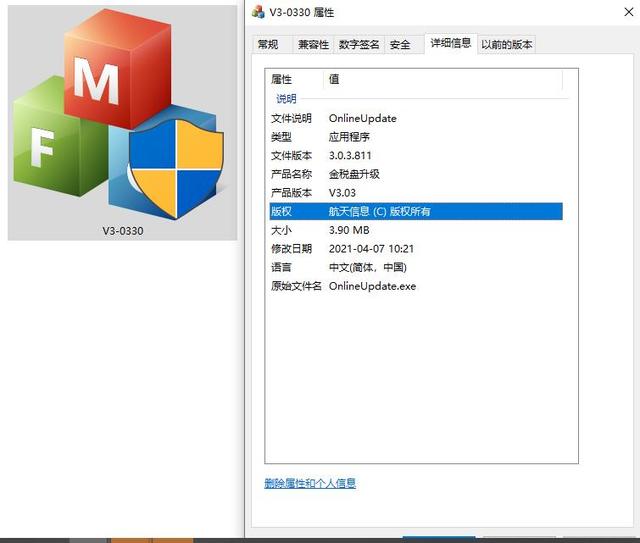Screen dimensions: 640x543
Task: Select the 大小 3.90 MB row
Action: (416, 230)
